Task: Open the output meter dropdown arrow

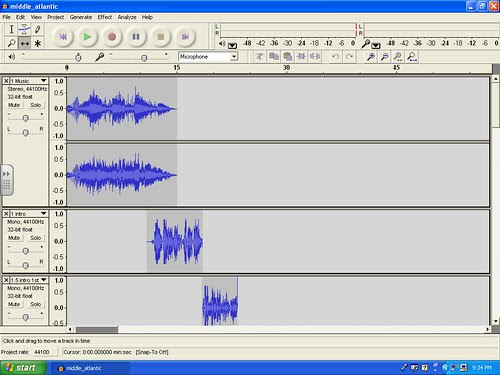Action: coord(232,45)
